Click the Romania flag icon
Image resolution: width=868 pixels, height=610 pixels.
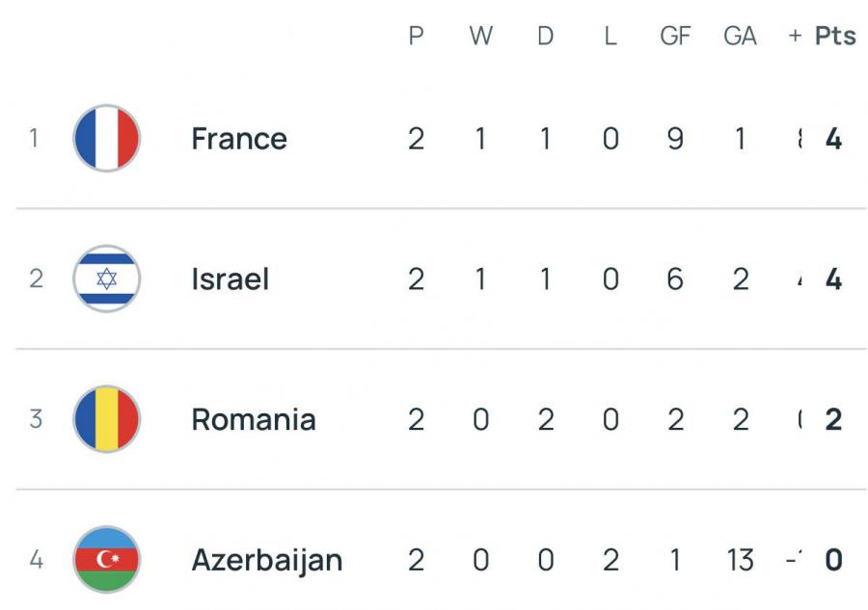point(107,420)
